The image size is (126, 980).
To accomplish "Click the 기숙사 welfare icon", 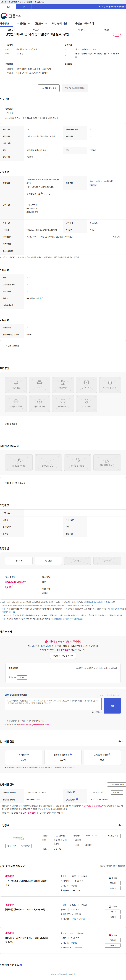I will (x=39, y=385).
